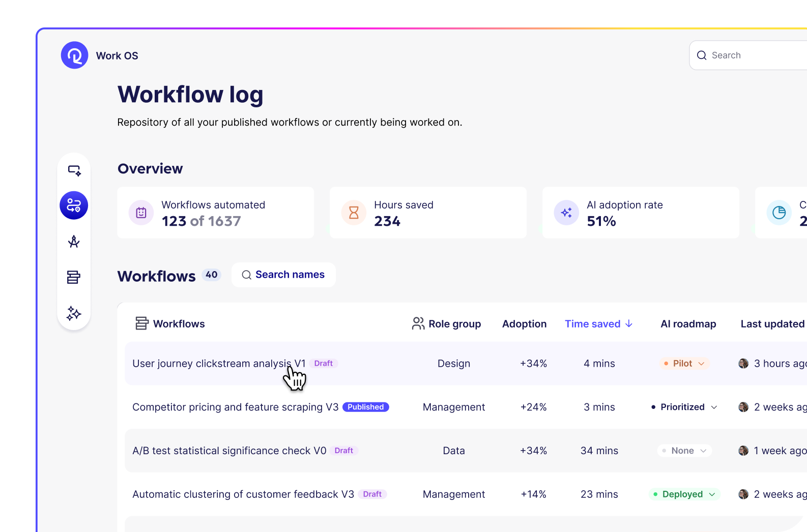The image size is (807, 532).
Task: Click the 4 mins time saved value
Action: pyautogui.click(x=599, y=363)
